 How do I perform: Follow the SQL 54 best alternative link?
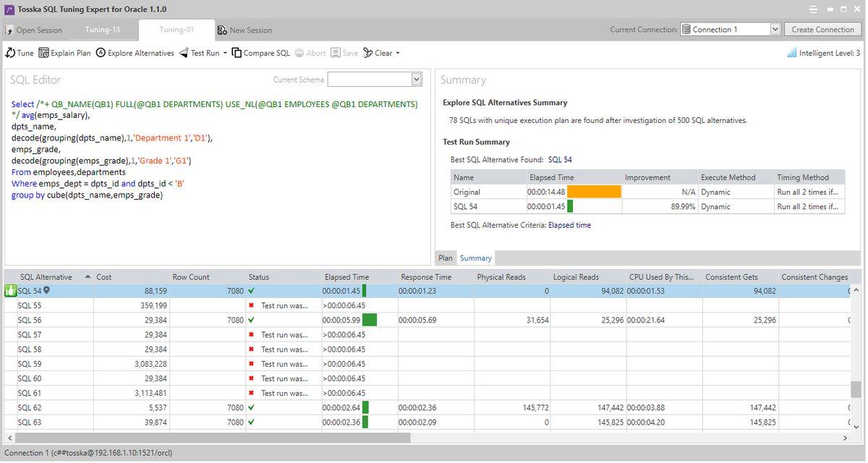pyautogui.click(x=560, y=160)
